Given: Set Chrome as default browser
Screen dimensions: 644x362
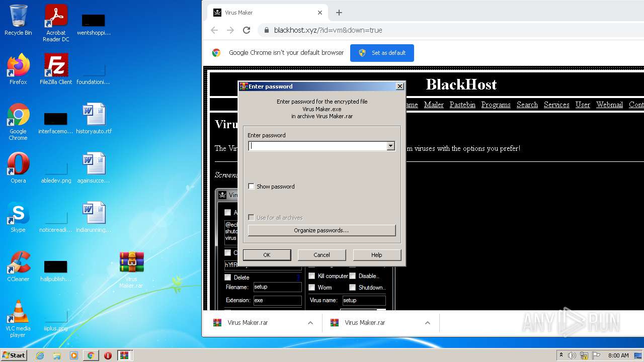Looking at the screenshot, I should [382, 53].
